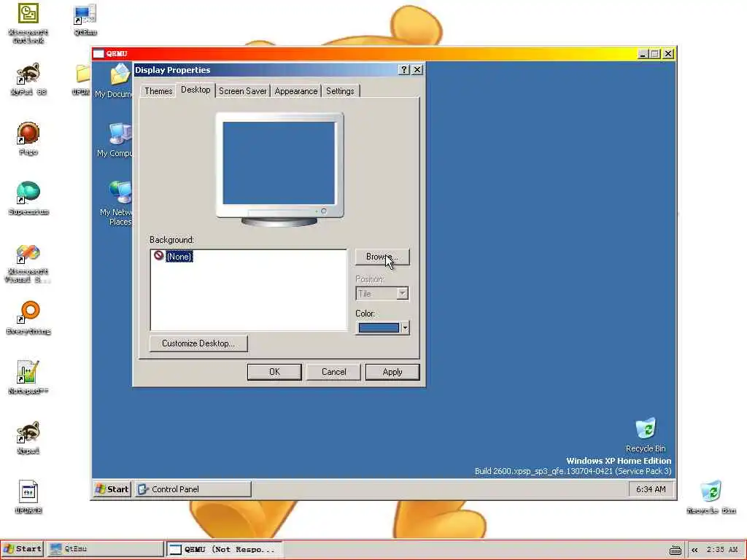Click the guest clock showing 6:34 AM
The width and height of the screenshot is (747, 560).
click(x=651, y=489)
